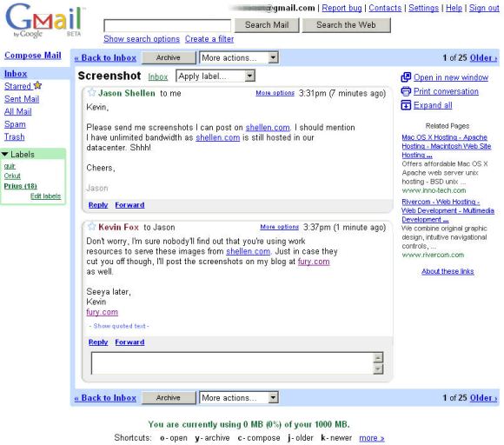Go to the bottom Older conversation link
This screenshot has height=445, width=504.
483,398
